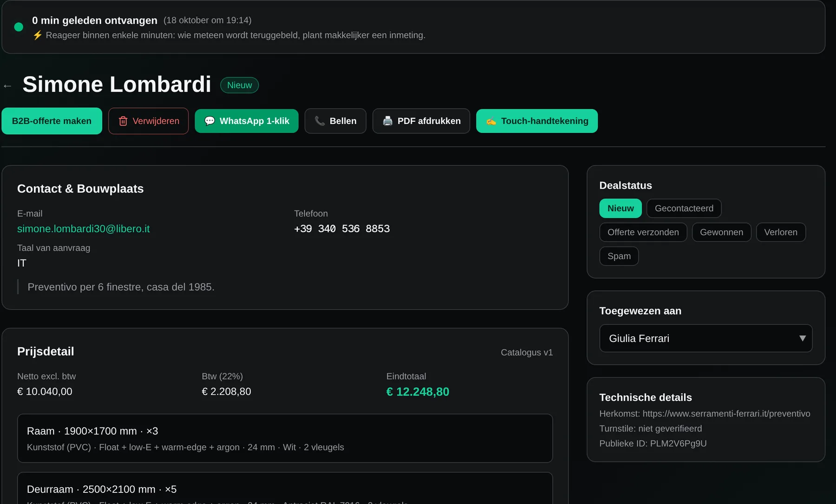The image size is (836, 504).
Task: Click the Prijsdetail heading
Action: pyautogui.click(x=46, y=352)
